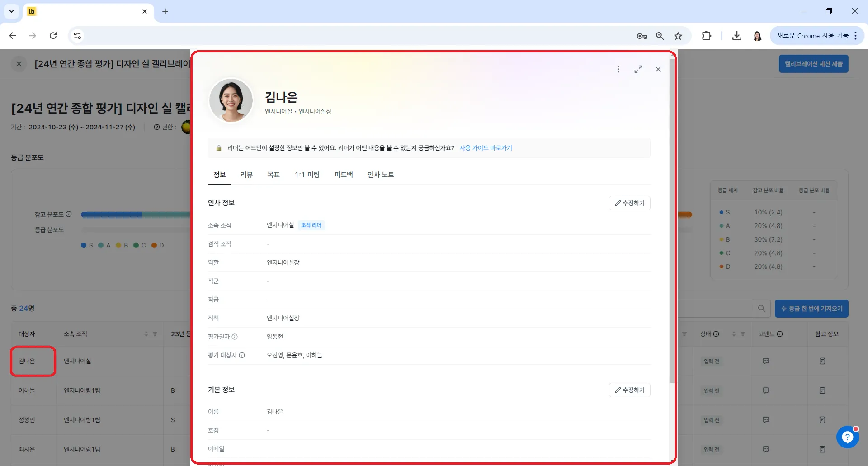Open the 사용 가이드 바로가기 link
This screenshot has height=466, width=868.
(486, 148)
